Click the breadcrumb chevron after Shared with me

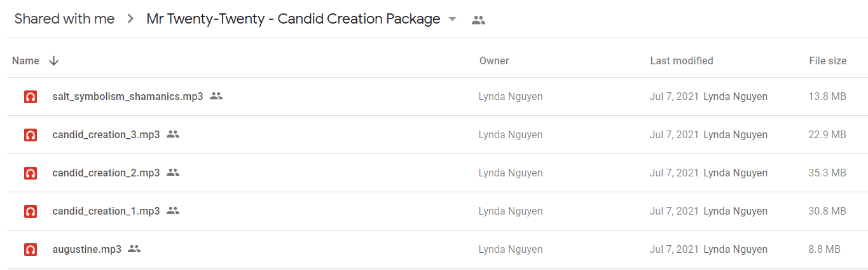coord(130,19)
